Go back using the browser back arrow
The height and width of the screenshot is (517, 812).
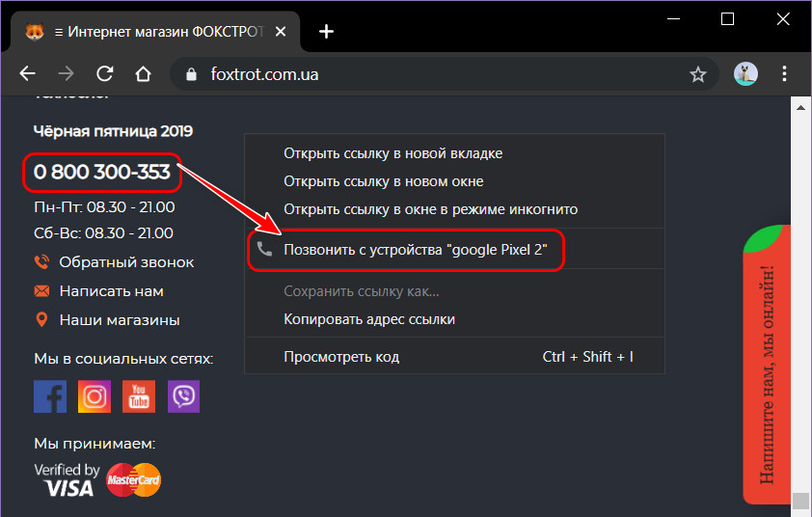click(27, 74)
